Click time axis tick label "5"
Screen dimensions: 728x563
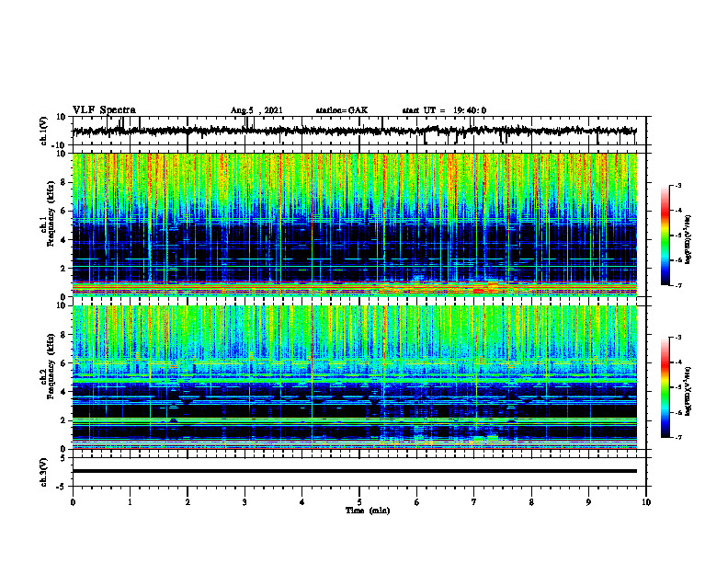(359, 502)
